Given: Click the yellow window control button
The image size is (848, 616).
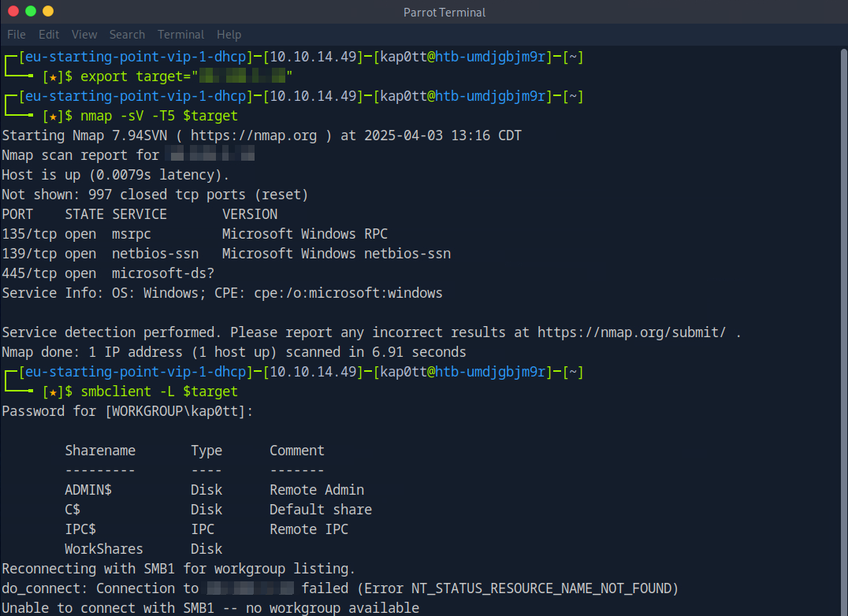Looking at the screenshot, I should 48,11.
